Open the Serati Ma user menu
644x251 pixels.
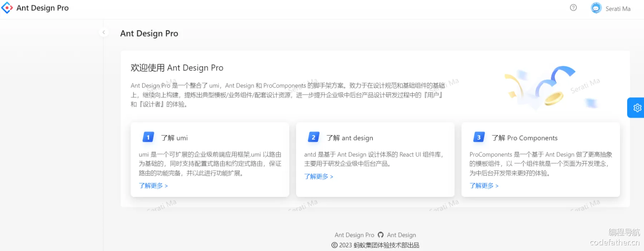point(611,9)
